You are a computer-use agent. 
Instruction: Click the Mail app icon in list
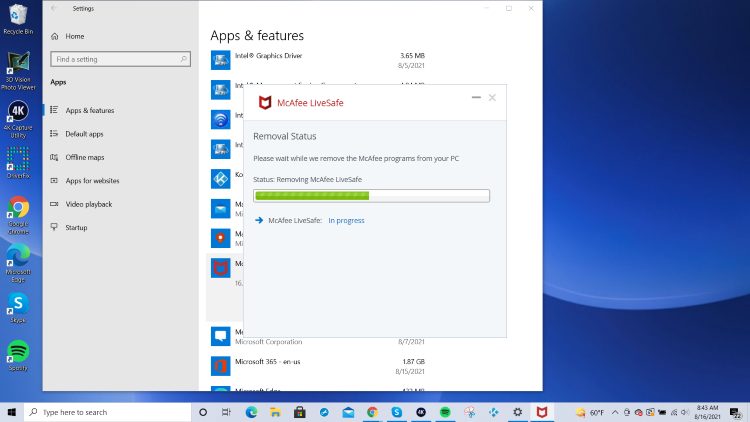point(221,209)
